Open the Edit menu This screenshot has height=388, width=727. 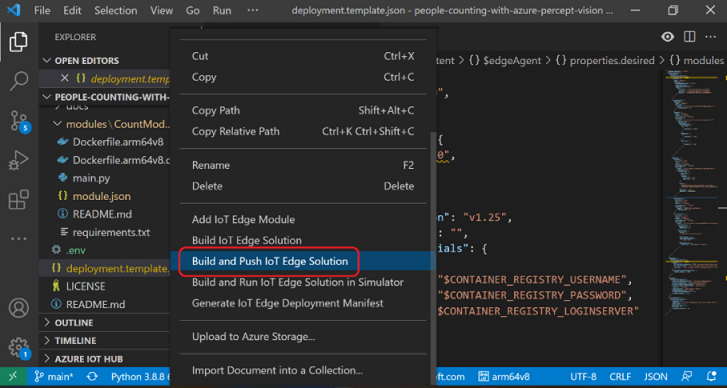coord(72,10)
